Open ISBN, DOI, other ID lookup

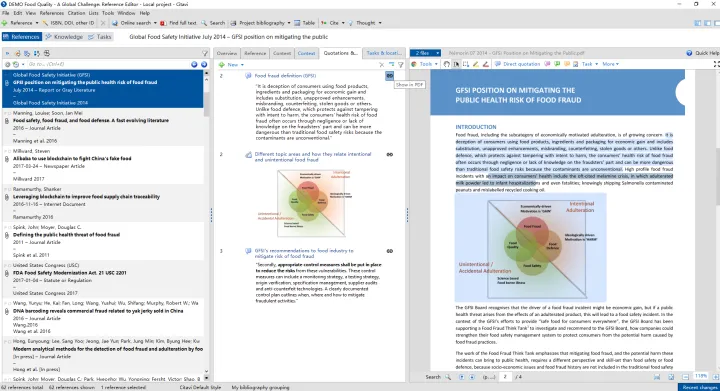(x=69, y=22)
